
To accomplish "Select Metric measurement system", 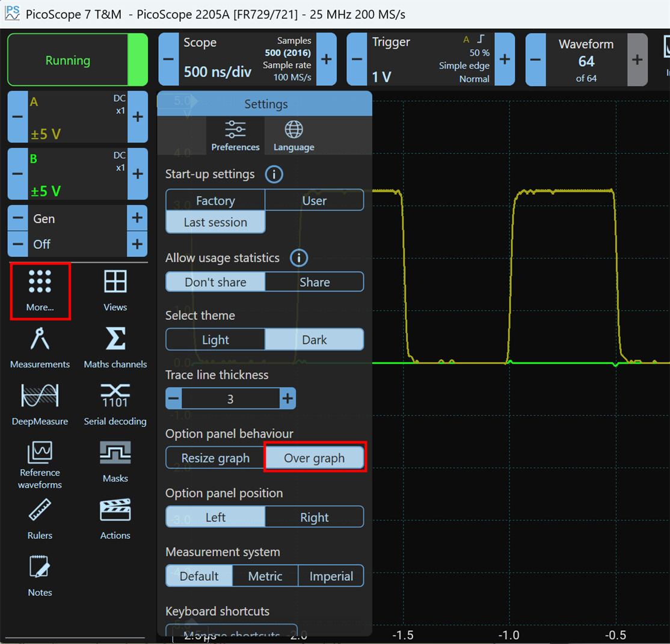I will pyautogui.click(x=265, y=576).
